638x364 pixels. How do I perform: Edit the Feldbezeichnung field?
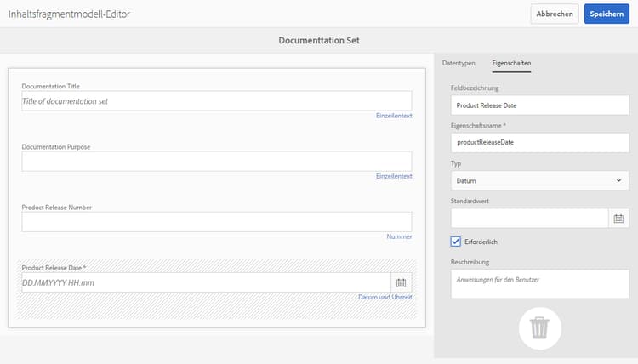pos(539,105)
